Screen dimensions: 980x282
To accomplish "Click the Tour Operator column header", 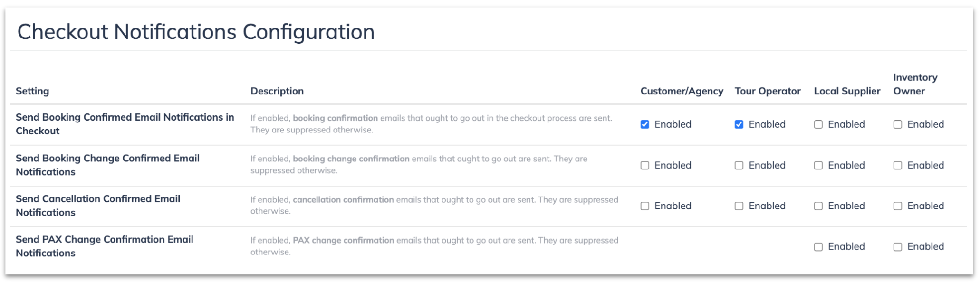I will click(768, 91).
